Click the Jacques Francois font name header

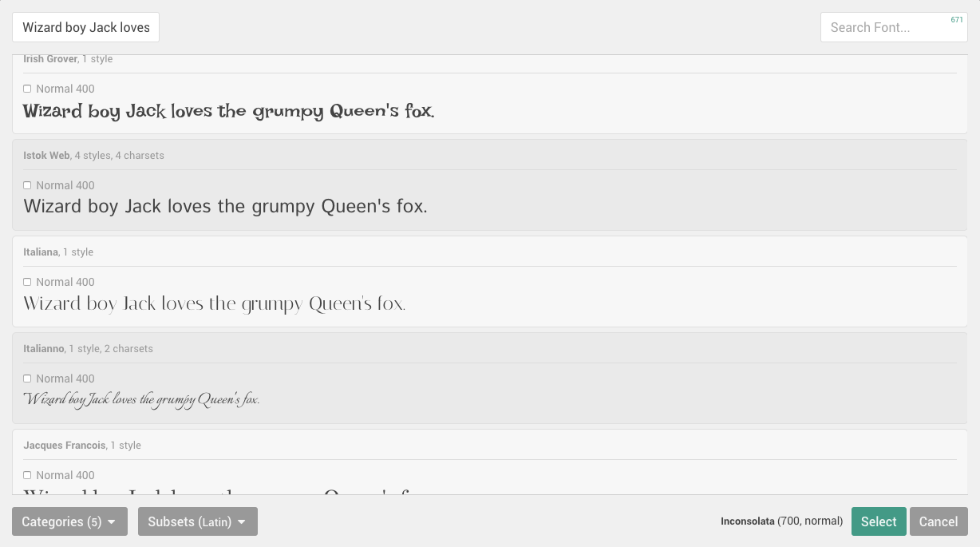point(64,445)
